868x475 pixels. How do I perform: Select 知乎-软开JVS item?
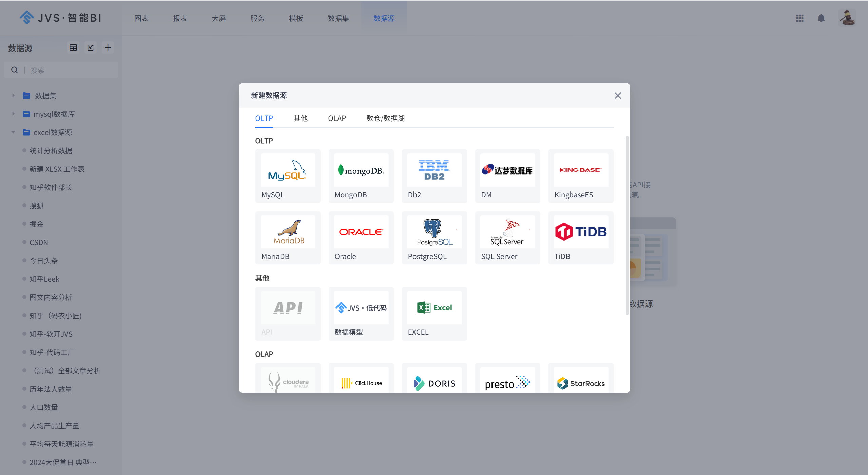(51, 334)
